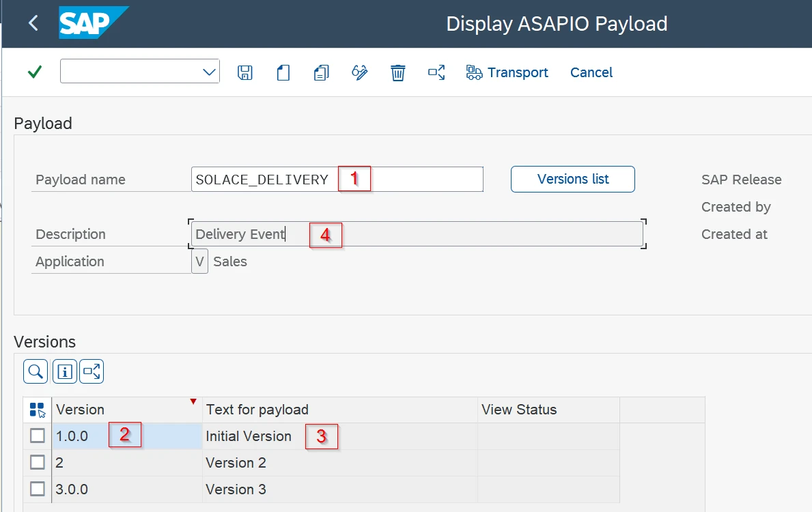Click the SAP Release label
The height and width of the screenshot is (512, 812).
[741, 180]
